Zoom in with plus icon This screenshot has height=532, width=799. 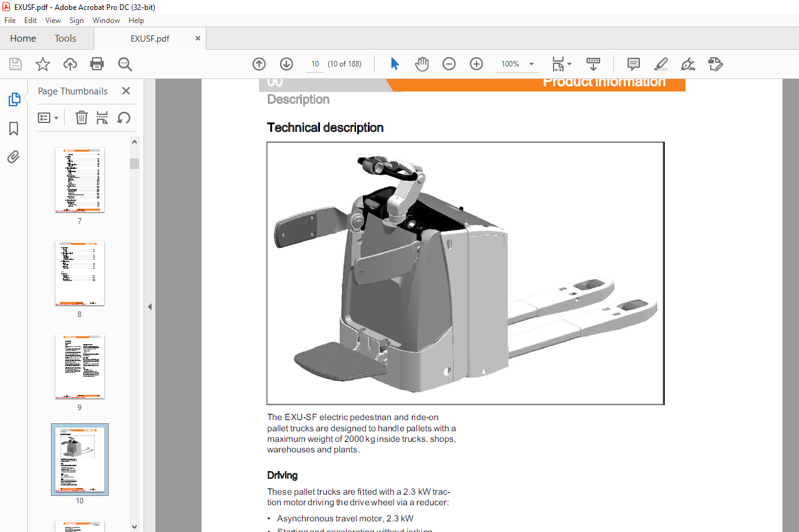pyautogui.click(x=477, y=64)
